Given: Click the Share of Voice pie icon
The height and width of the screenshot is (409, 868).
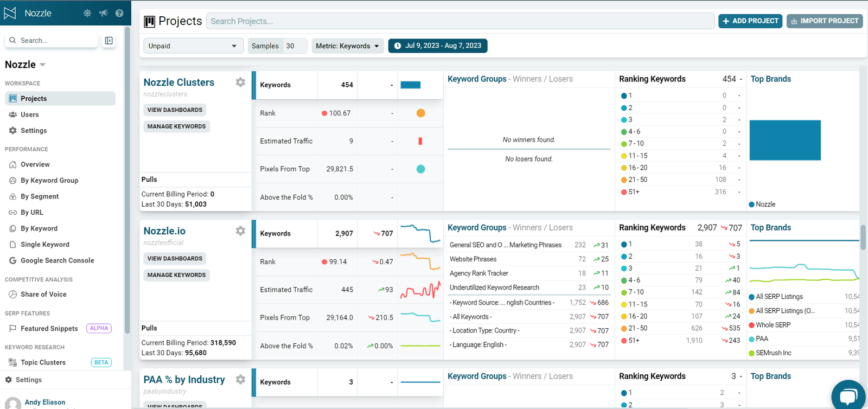Looking at the screenshot, I should pyautogui.click(x=13, y=294).
